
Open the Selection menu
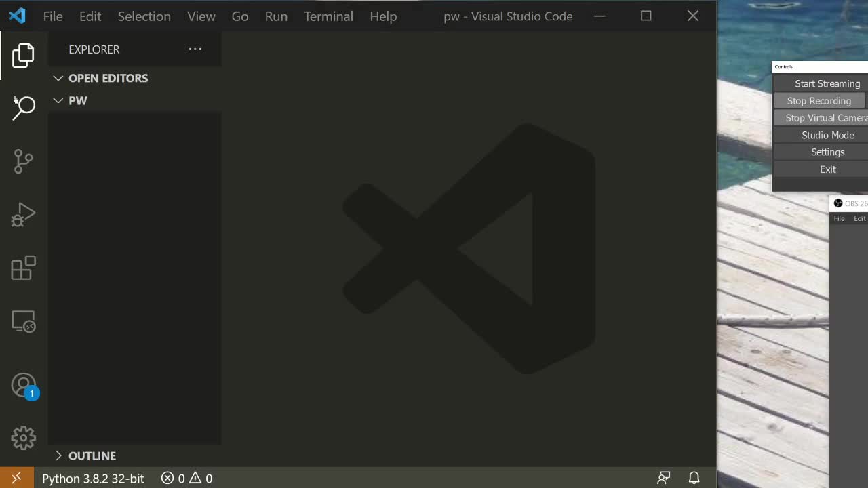point(144,16)
